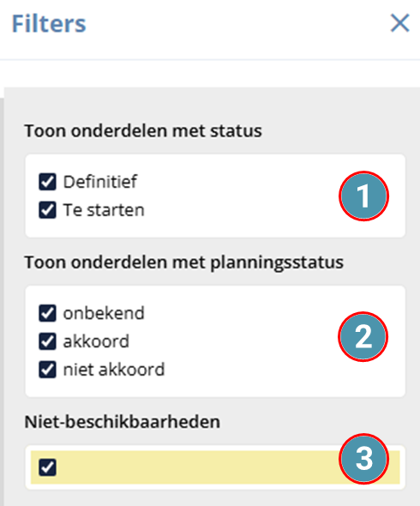Uncheck the Niet-beschikbaarheden checkbox in yellow row

47,467
